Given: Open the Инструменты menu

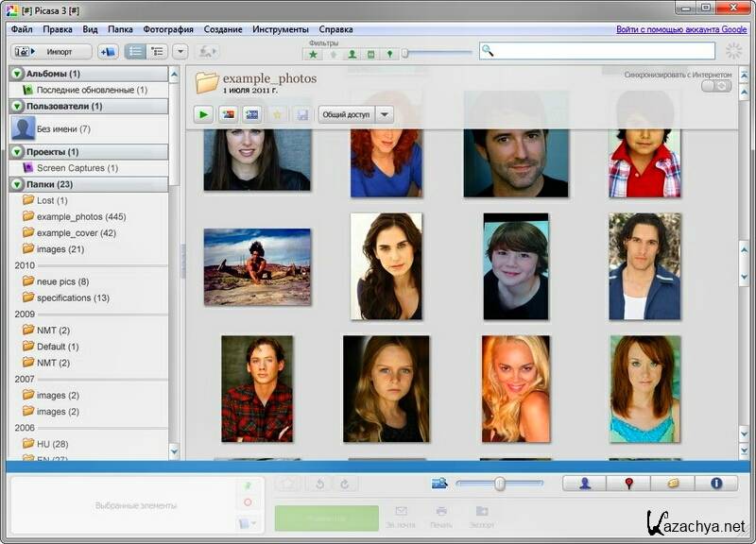Looking at the screenshot, I should 281,29.
